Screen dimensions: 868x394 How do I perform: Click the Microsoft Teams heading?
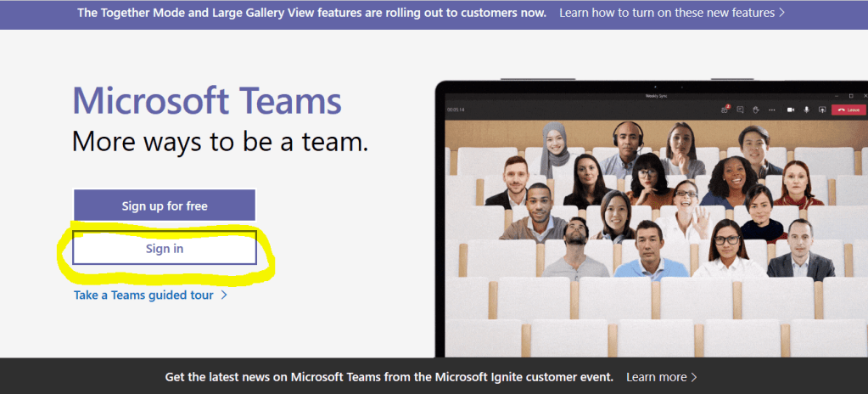(x=206, y=101)
